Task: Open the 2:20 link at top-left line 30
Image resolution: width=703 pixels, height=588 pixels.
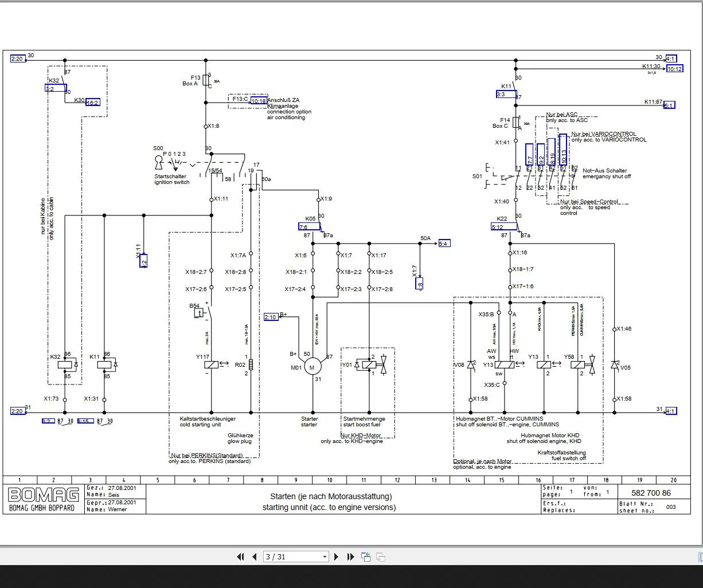Action: point(18,58)
